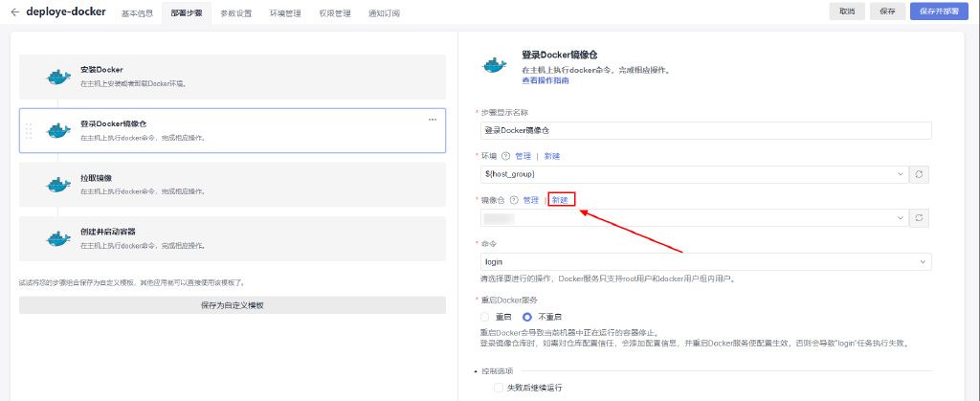Switch to the 部署步骤 tab
Screen dimensions: 980x401
187,13
